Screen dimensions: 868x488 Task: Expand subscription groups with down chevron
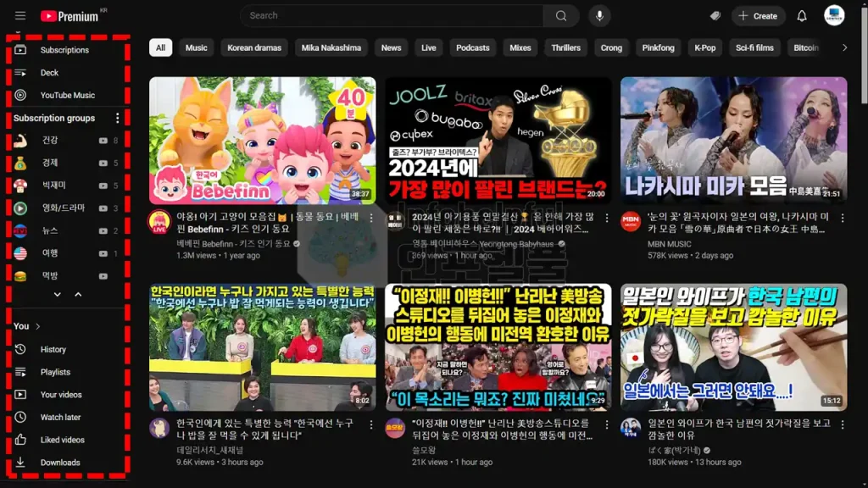point(58,294)
